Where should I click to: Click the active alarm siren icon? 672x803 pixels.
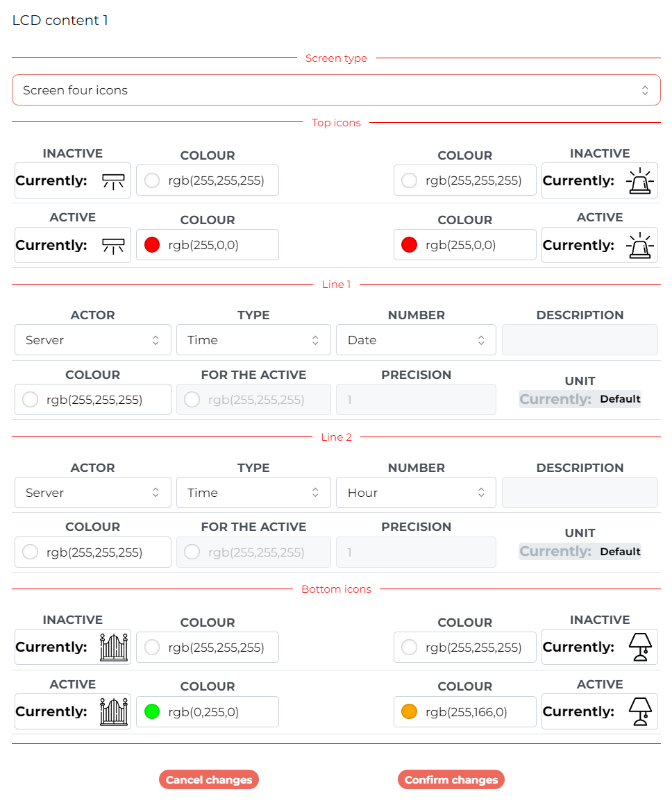(x=640, y=245)
